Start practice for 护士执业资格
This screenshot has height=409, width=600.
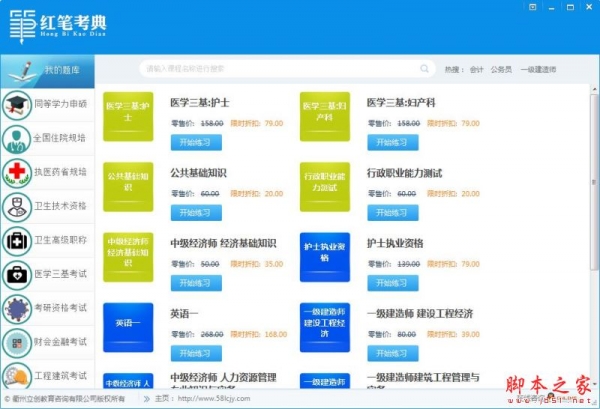393,284
